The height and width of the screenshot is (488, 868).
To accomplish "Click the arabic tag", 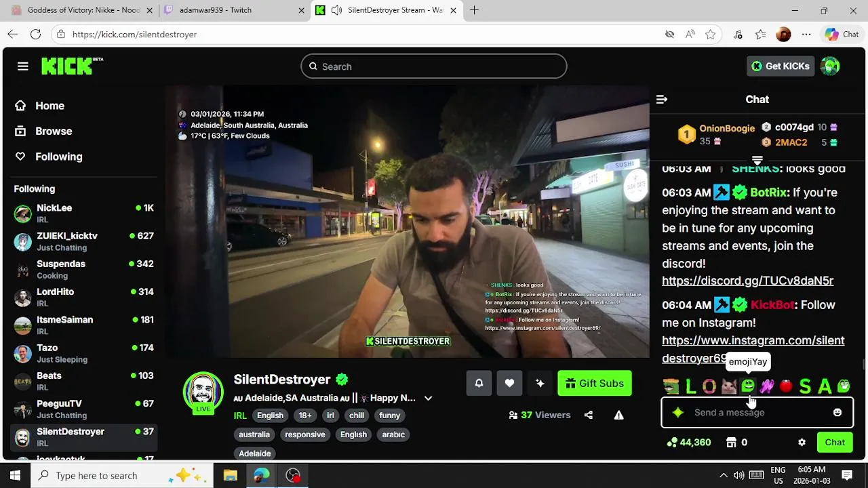I will click(393, 434).
